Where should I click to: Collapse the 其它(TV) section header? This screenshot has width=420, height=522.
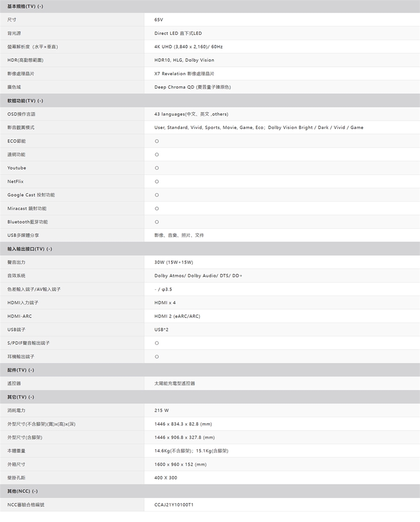tap(21, 397)
